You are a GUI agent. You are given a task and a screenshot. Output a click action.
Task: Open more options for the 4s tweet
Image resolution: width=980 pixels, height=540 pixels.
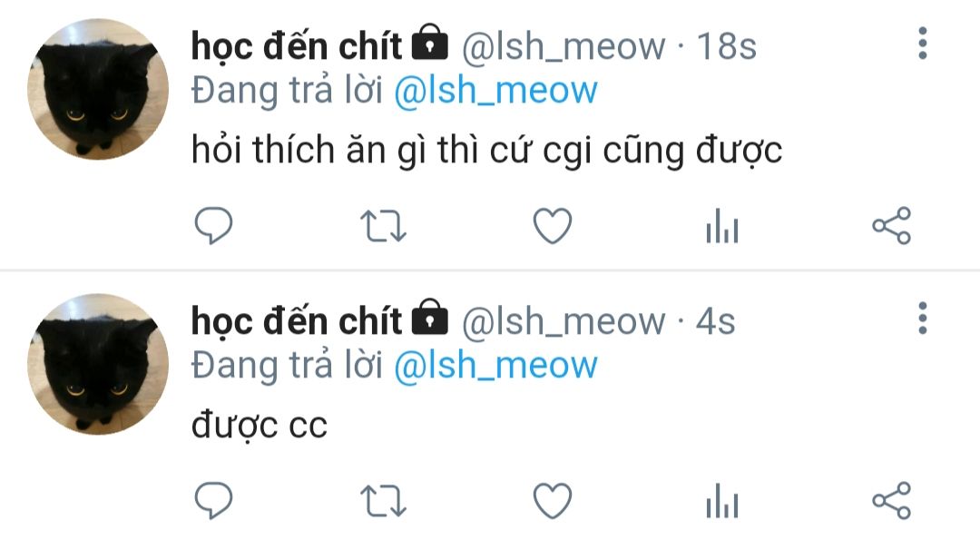pos(923,319)
